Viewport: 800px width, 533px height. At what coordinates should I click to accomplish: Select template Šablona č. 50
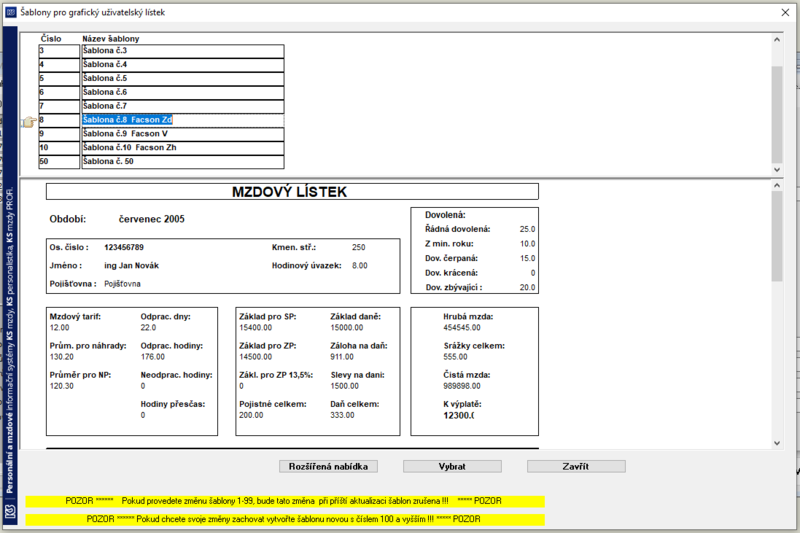click(183, 161)
